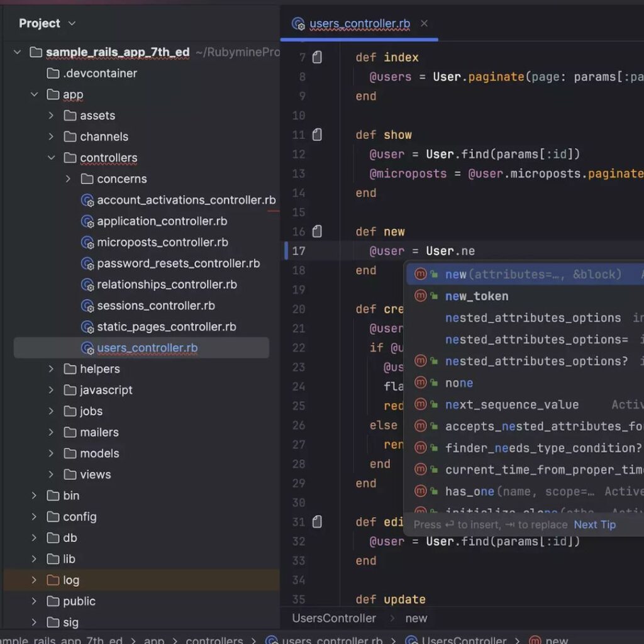Click gutter marker on line 16
The width and height of the screenshot is (644, 644).
317,231
